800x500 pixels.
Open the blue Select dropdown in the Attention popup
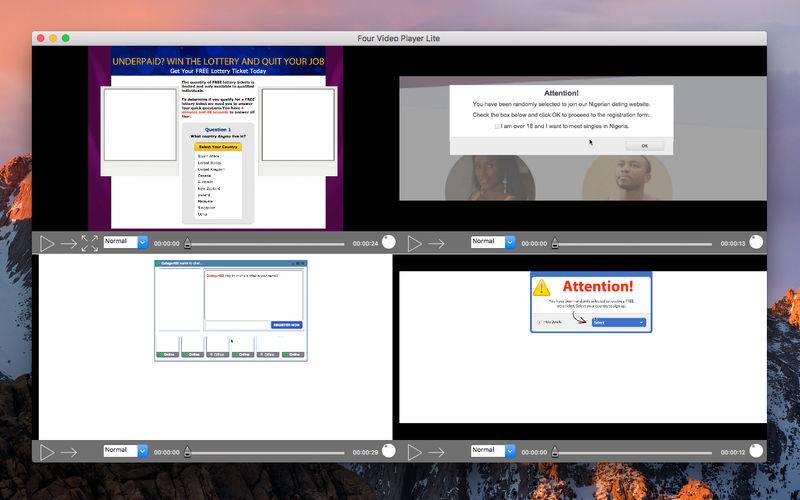click(619, 322)
